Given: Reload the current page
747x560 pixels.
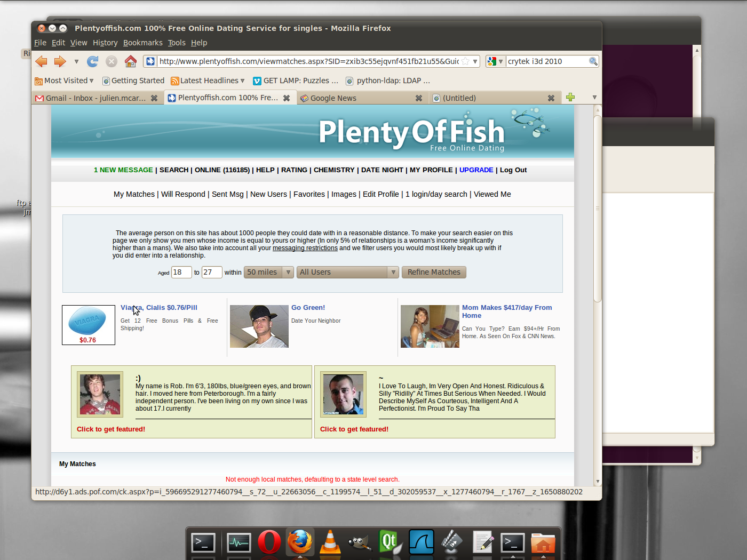Looking at the screenshot, I should (x=93, y=61).
